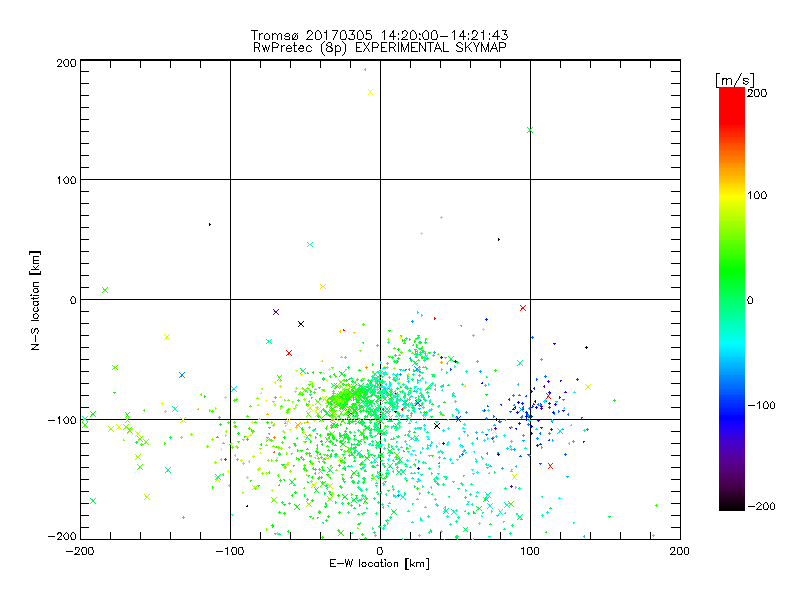800x600 pixels.
Task: Select the green X marker at far left edge
Action: tap(105, 290)
